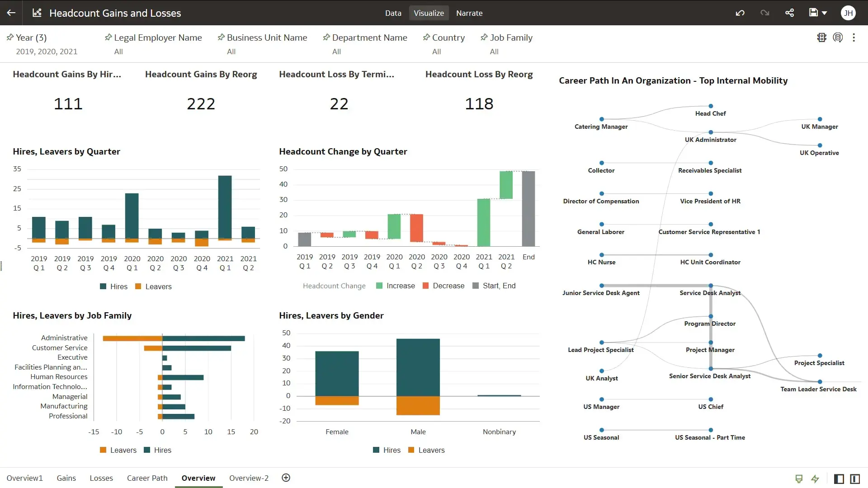Image resolution: width=868 pixels, height=488 pixels.
Task: Click the Data menu item in the top bar
Action: [x=393, y=13]
